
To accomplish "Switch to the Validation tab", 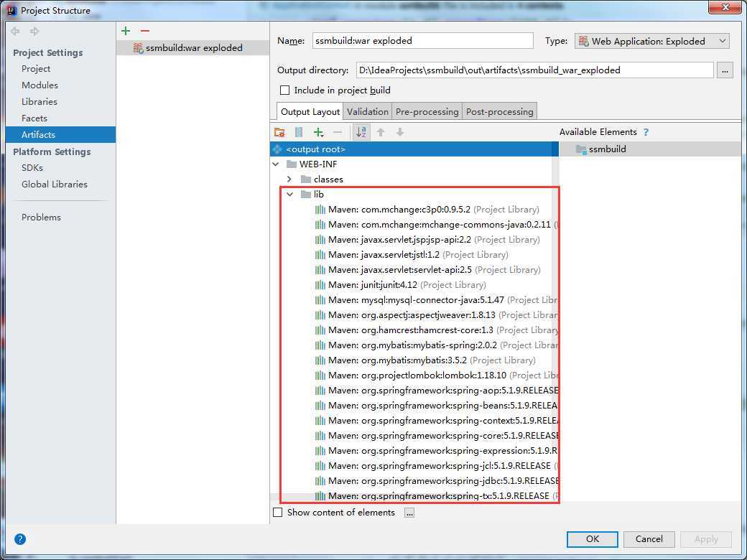I will pos(367,111).
